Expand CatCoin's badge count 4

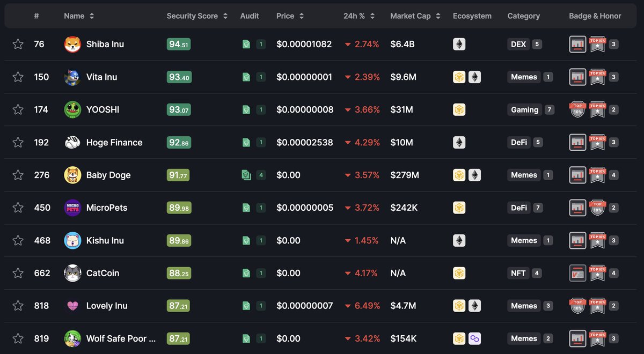[x=613, y=273]
